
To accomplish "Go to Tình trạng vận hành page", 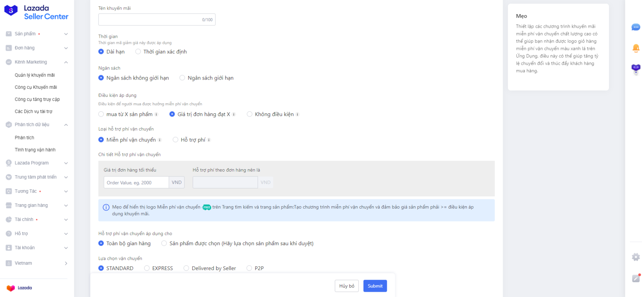I will pos(35,150).
